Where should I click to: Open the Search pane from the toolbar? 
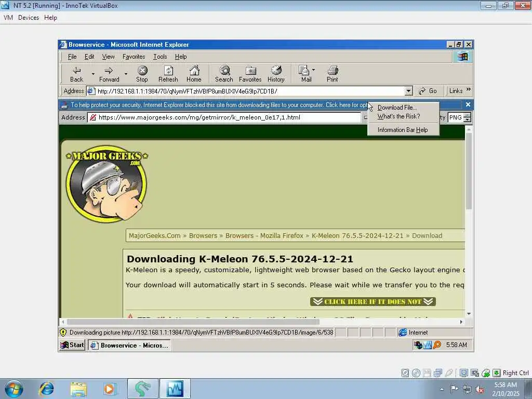click(x=224, y=74)
